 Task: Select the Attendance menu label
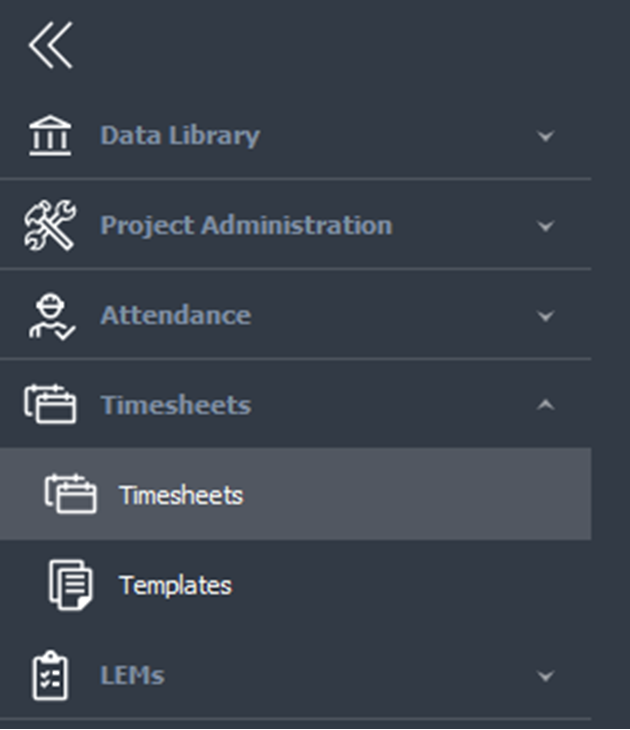[176, 315]
